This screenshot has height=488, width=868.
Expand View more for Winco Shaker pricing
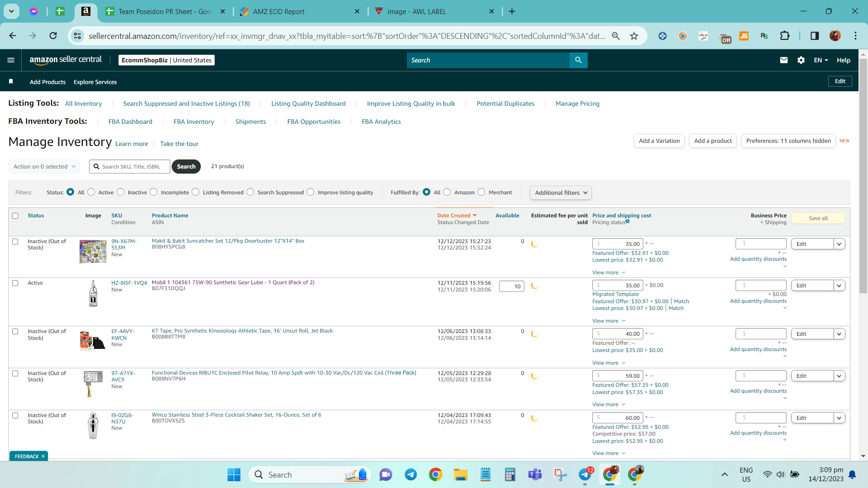609,453
